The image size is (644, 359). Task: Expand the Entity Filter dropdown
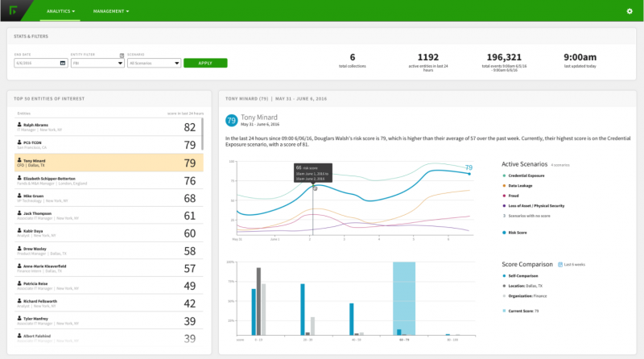97,63
